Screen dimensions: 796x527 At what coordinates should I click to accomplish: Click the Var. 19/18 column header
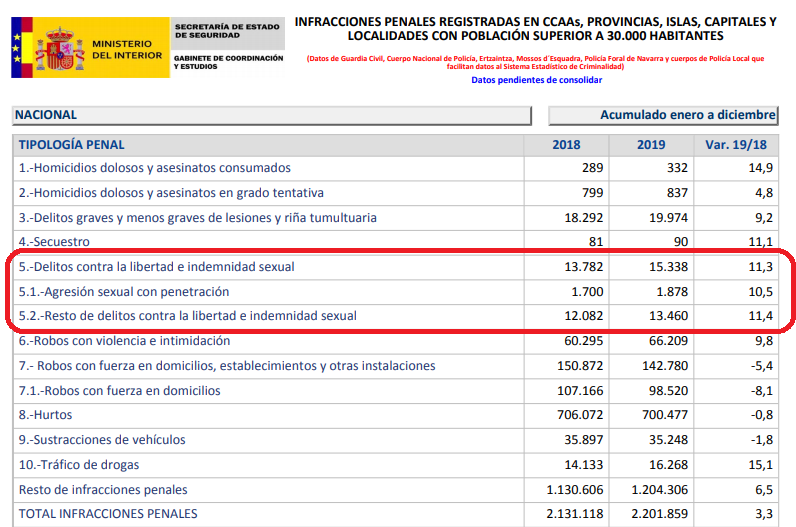coord(736,145)
